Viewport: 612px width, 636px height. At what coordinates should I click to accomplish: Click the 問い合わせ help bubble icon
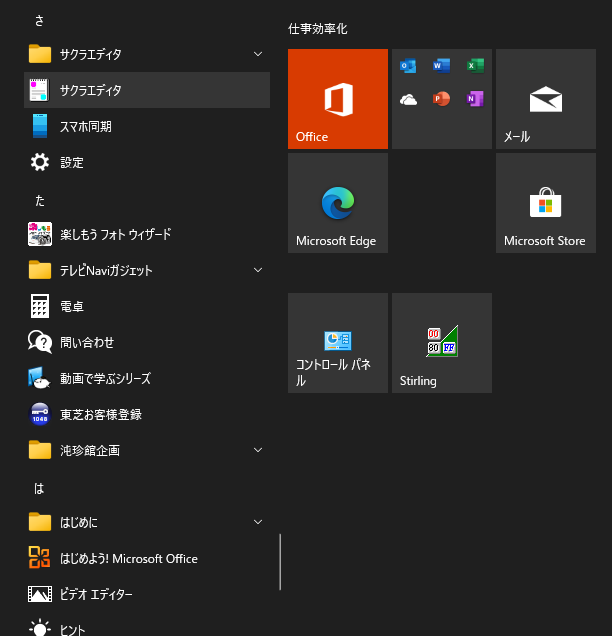point(40,342)
